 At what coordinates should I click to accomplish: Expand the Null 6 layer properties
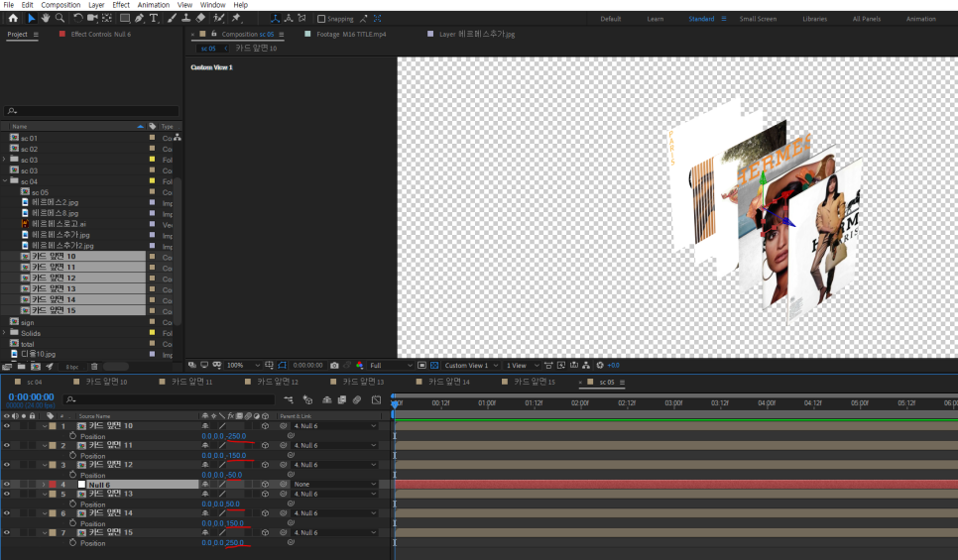click(x=44, y=485)
